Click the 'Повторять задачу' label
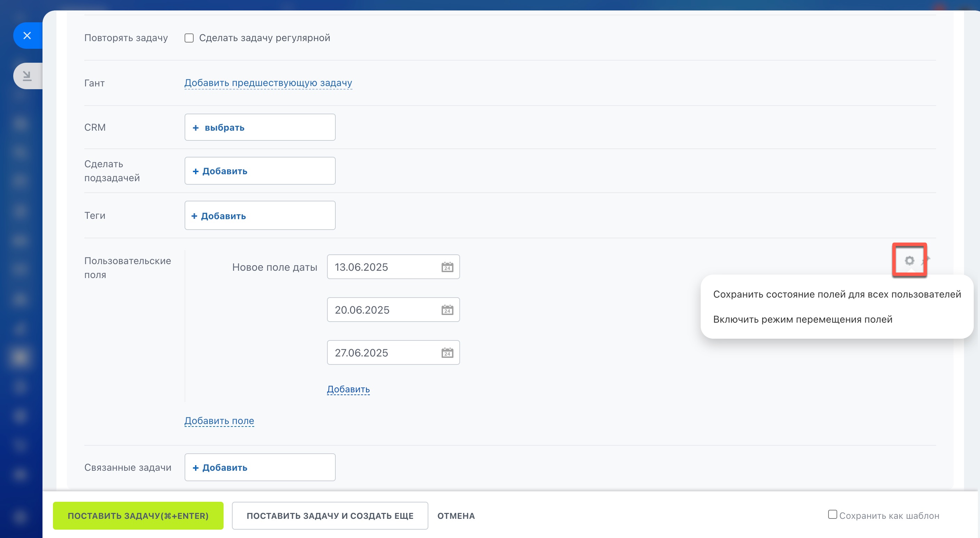 click(126, 38)
